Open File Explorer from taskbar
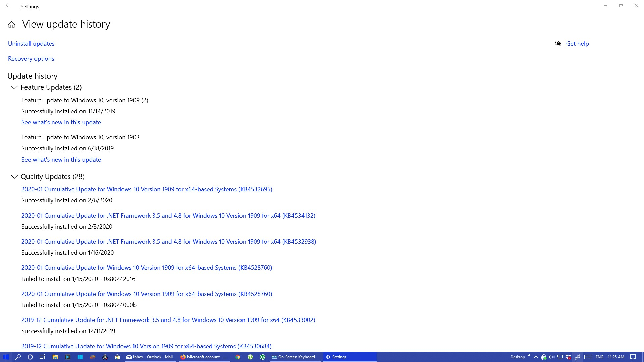This screenshot has width=644, height=362. pyautogui.click(x=55, y=357)
